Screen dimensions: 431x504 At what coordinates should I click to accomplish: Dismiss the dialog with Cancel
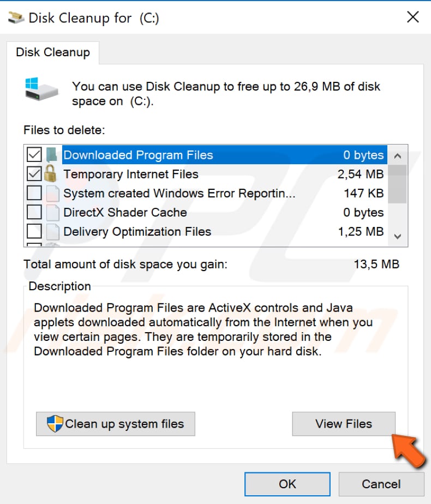[381, 484]
